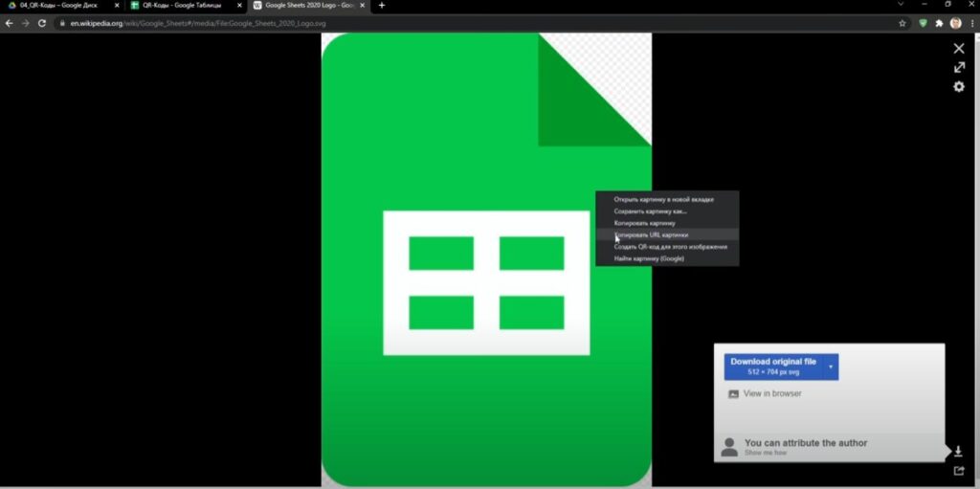
Task: Click the download arrow icon
Action: [x=958, y=452]
